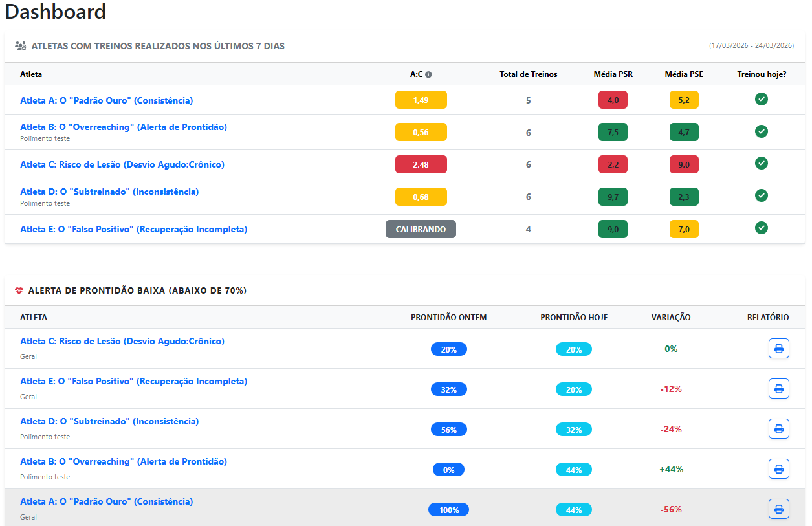The width and height of the screenshot is (812, 526).
Task: Click the gray CALIBRANDO badge
Action: pyautogui.click(x=421, y=229)
